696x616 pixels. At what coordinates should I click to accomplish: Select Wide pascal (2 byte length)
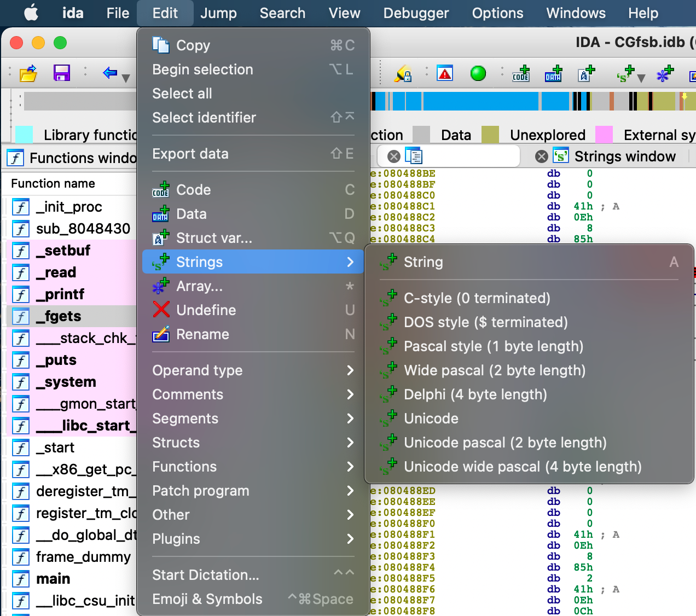(x=529, y=370)
